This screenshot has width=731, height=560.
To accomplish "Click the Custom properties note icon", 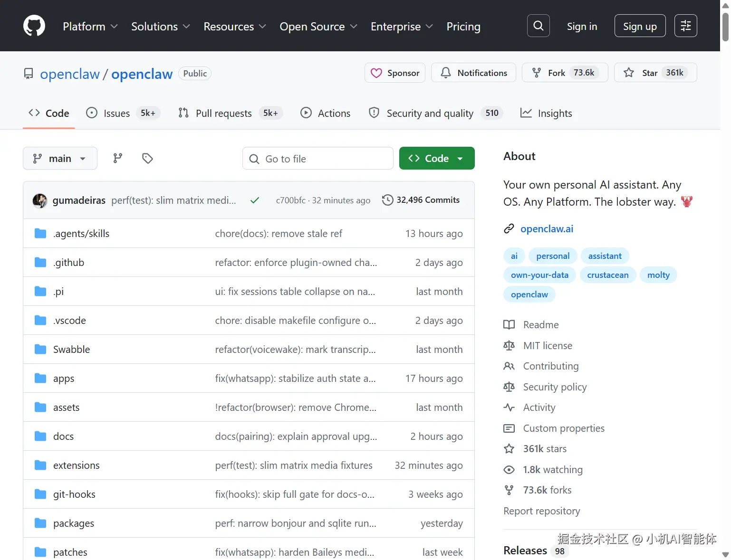I will tap(509, 428).
